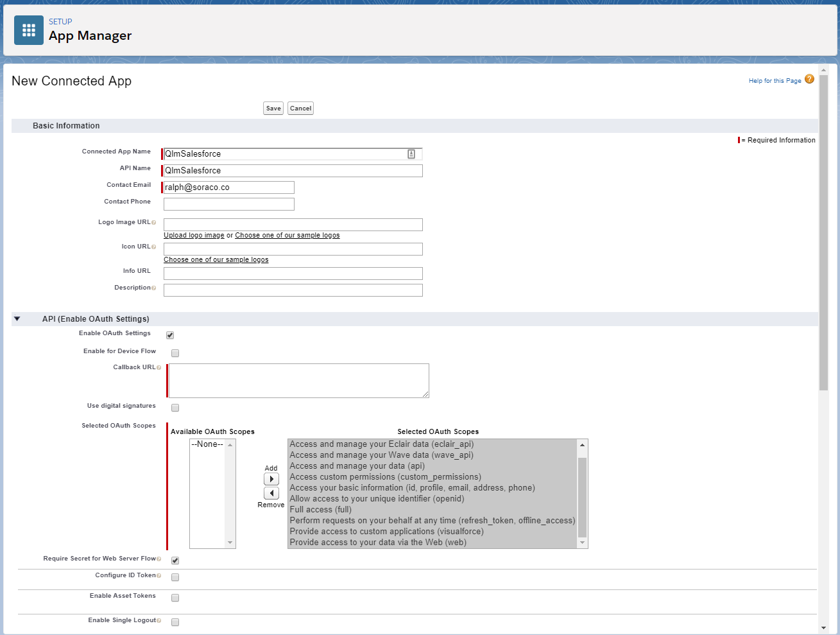Click the Contact Phone field
The height and width of the screenshot is (635, 840).
point(228,204)
